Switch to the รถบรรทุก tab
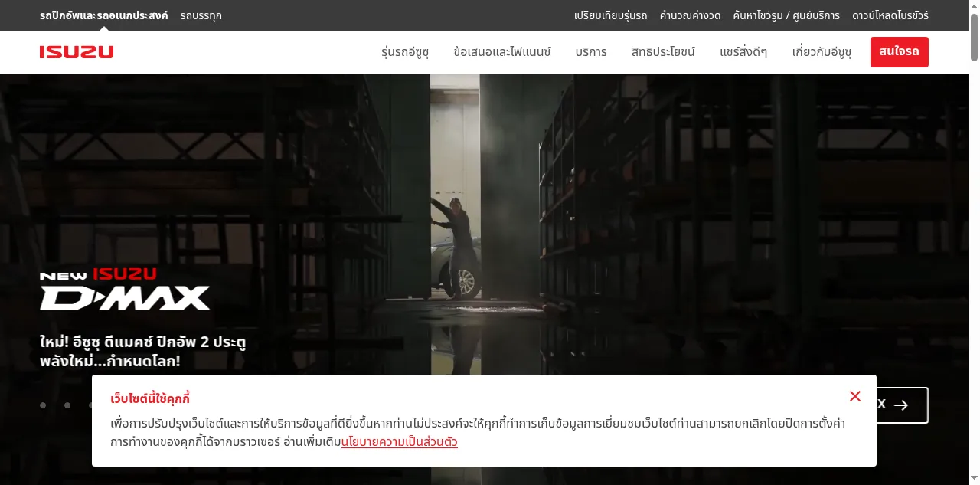The width and height of the screenshot is (980, 485). (201, 15)
